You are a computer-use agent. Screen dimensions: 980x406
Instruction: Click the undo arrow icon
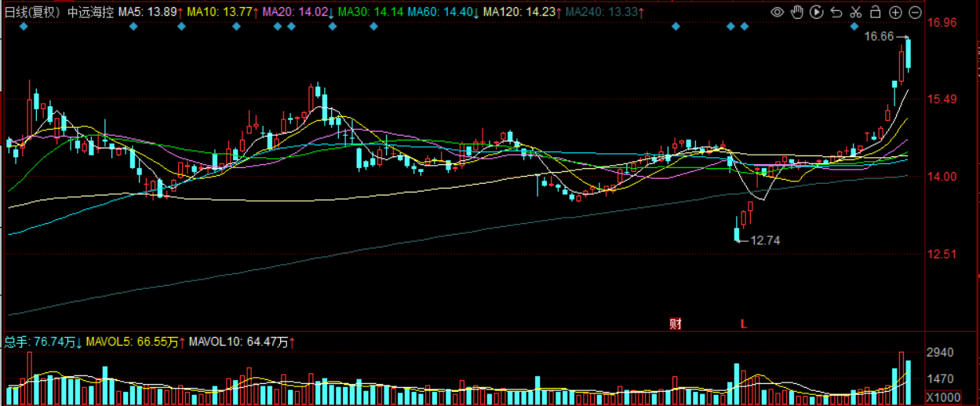836,12
